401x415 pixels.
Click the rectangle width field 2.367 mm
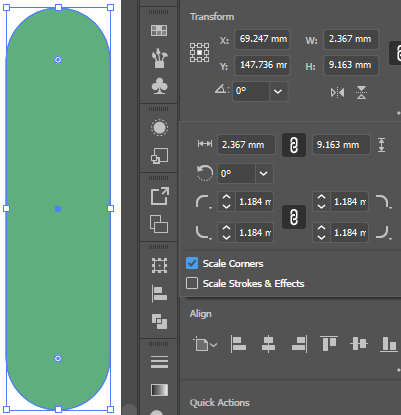[x=246, y=145]
